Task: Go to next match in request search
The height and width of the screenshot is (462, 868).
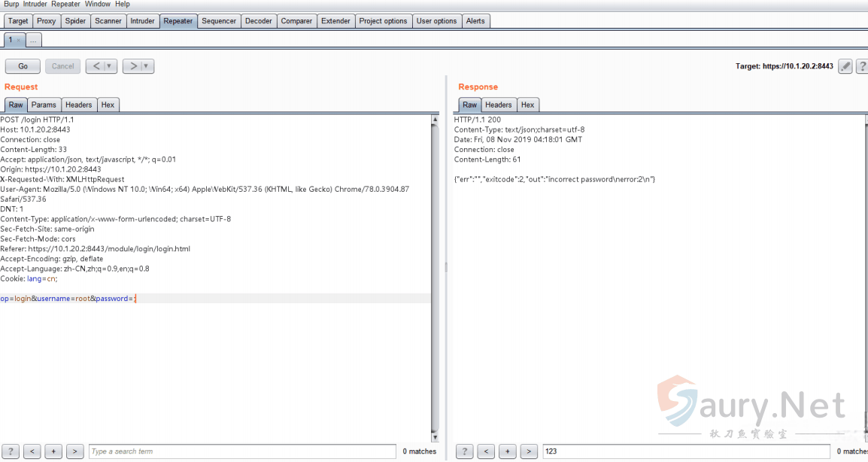Action: (x=74, y=451)
